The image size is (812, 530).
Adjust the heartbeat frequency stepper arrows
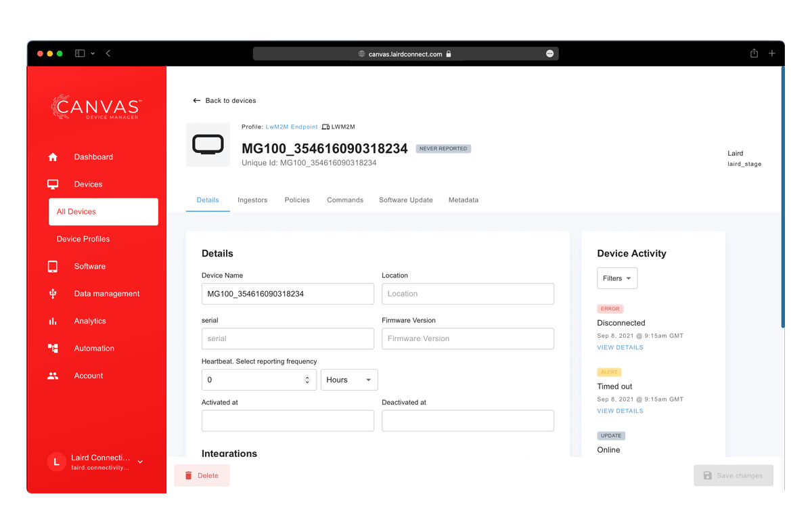pos(307,380)
